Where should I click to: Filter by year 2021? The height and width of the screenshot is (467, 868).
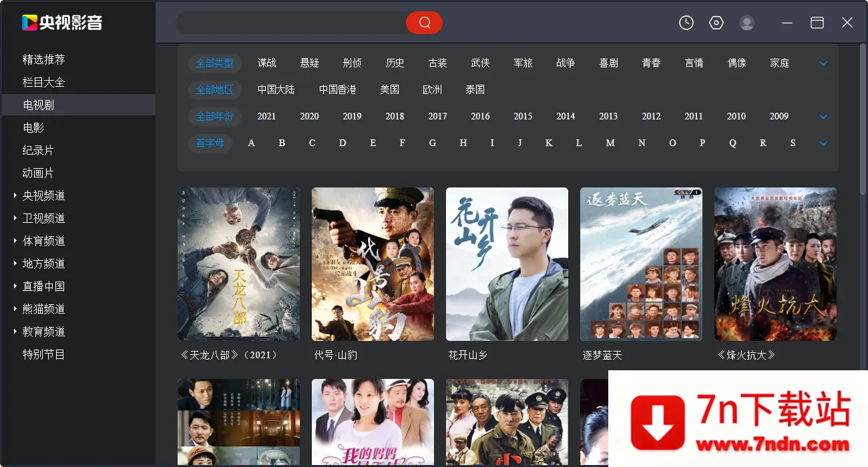click(x=266, y=116)
